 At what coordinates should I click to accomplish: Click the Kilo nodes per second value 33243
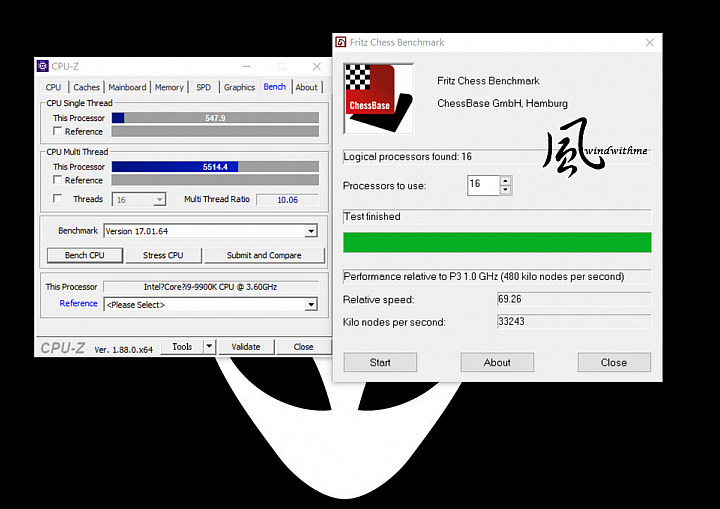coord(574,321)
